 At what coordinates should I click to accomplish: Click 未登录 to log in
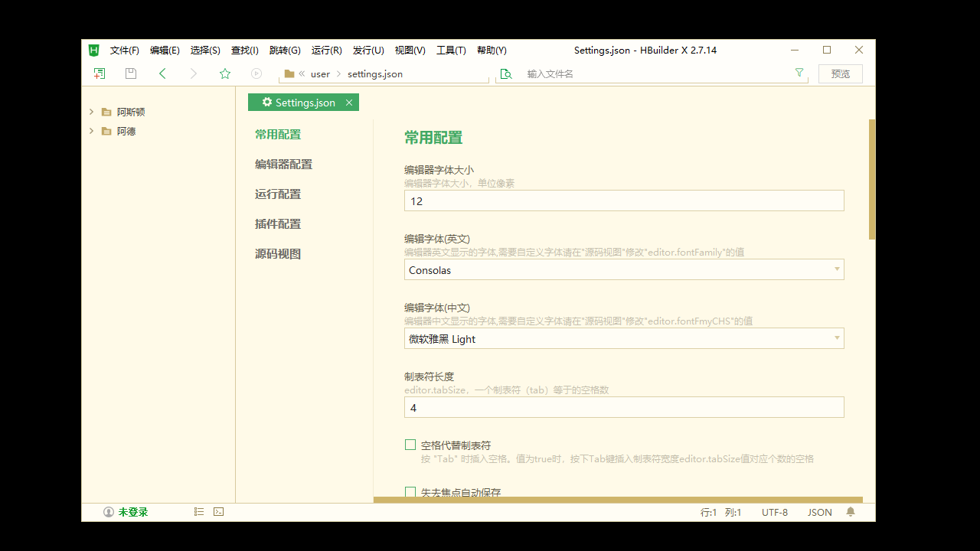(132, 511)
